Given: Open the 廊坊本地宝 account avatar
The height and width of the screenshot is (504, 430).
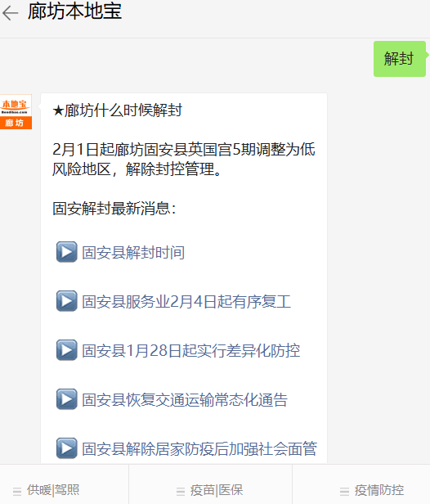Looking at the screenshot, I should pyautogui.click(x=16, y=111).
